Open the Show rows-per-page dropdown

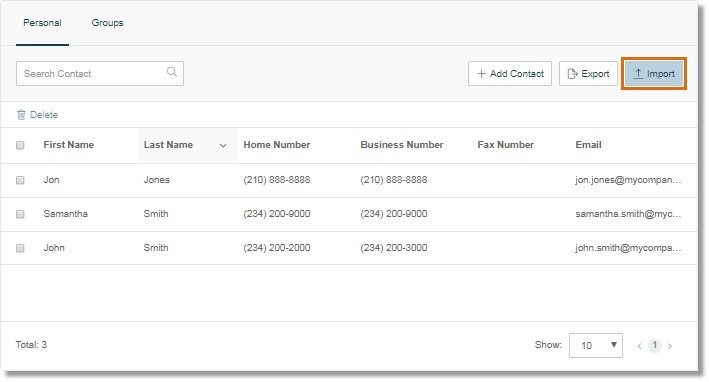tap(596, 345)
